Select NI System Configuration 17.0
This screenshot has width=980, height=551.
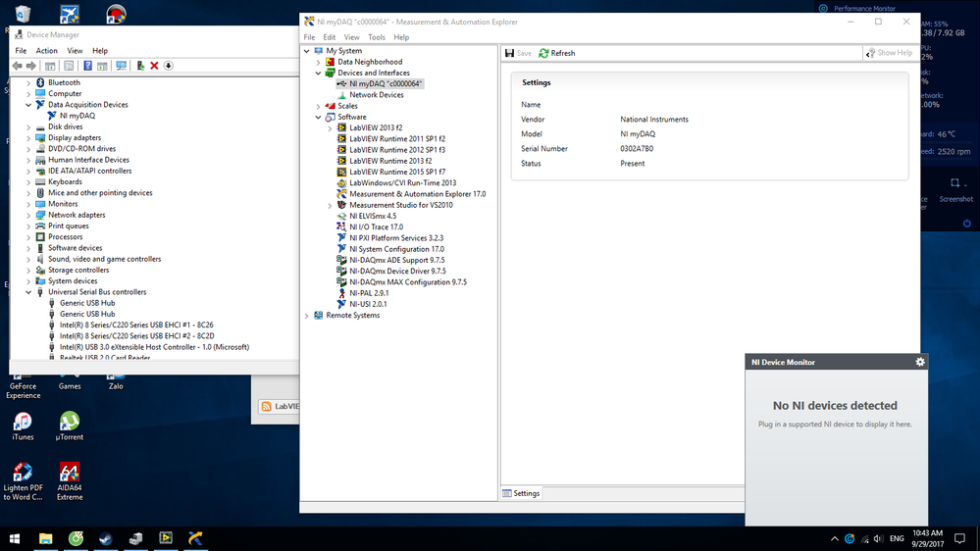(397, 249)
